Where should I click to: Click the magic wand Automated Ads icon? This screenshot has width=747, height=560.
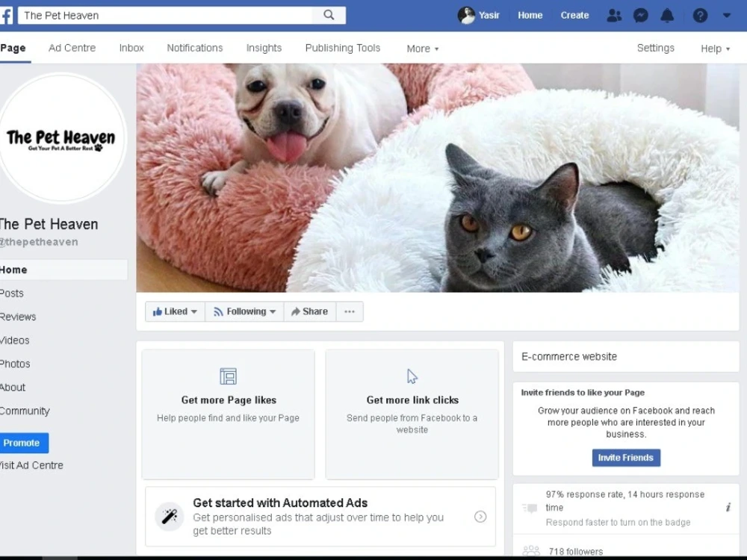[x=169, y=516]
